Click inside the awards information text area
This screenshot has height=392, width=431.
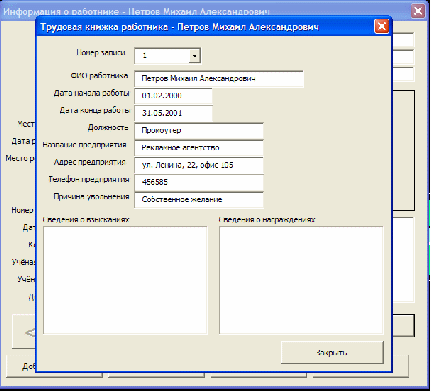(301, 280)
